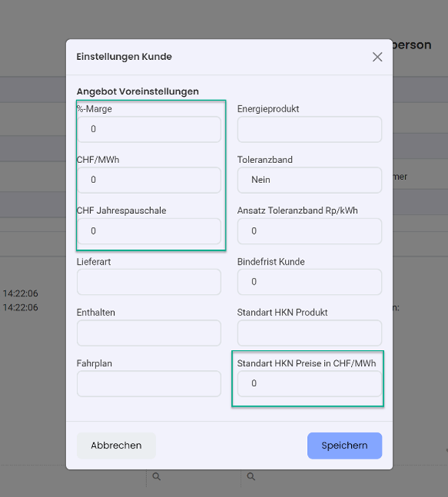The width and height of the screenshot is (448, 497).
Task: Open the Toleranzband dropdown showing Nein
Action: pyautogui.click(x=309, y=180)
